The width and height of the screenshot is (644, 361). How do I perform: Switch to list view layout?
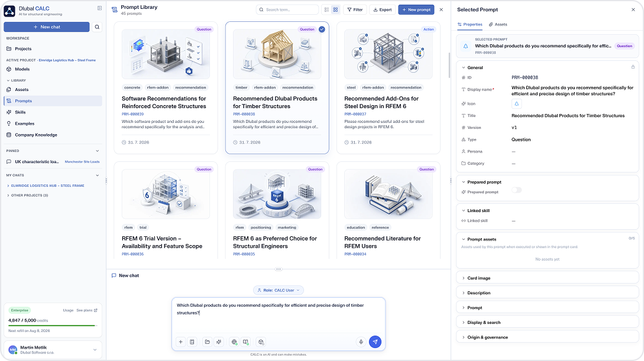click(x=326, y=9)
